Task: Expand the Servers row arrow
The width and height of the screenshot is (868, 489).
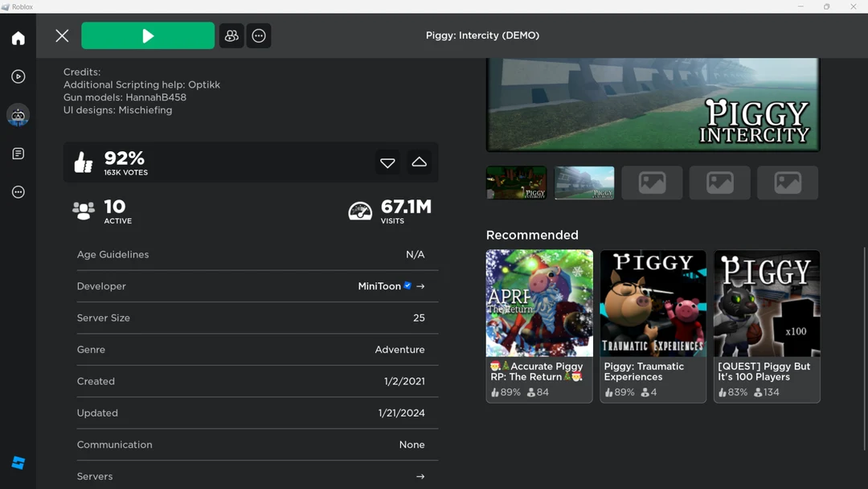Action: [420, 477]
